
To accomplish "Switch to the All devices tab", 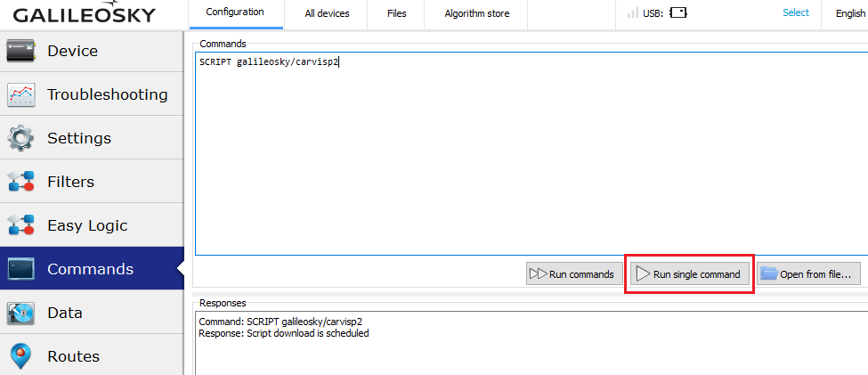I will coord(327,13).
